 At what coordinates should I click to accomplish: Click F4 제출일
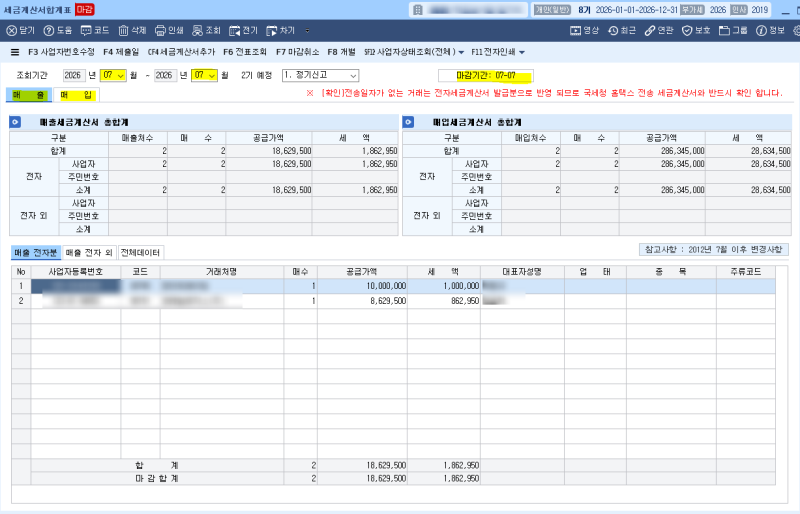tap(121, 52)
